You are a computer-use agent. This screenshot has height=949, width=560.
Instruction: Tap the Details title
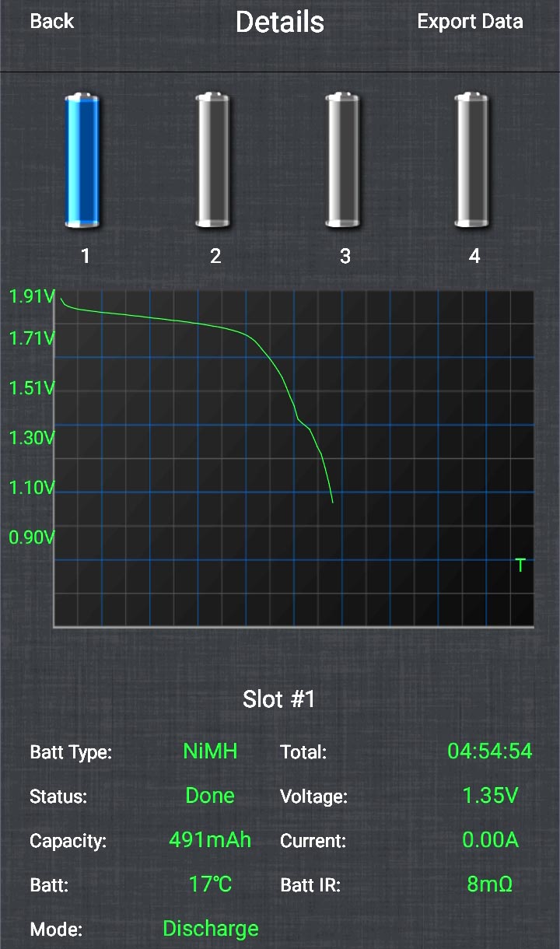coord(279,22)
